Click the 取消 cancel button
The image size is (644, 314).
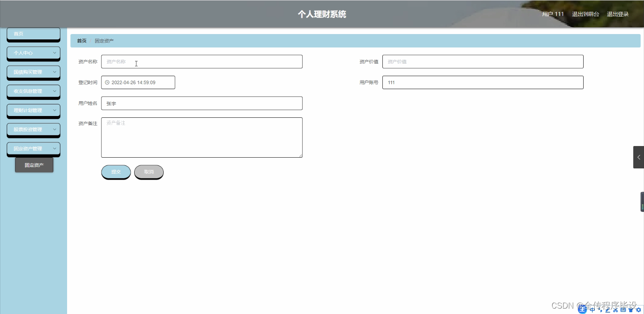click(148, 172)
